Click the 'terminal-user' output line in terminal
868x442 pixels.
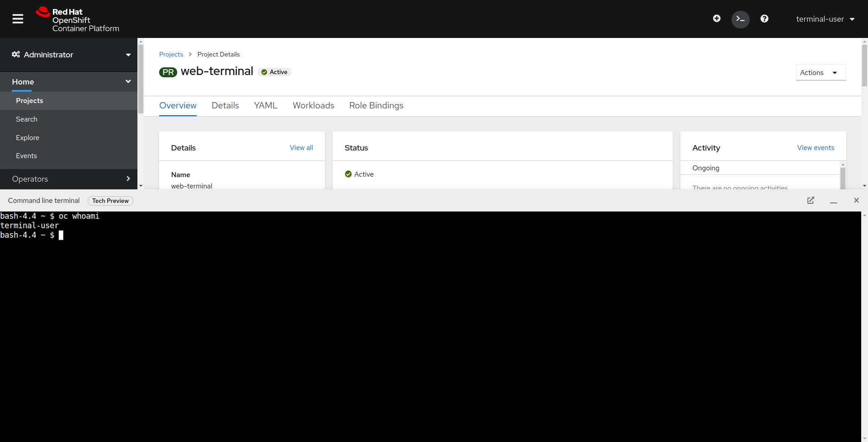29,226
